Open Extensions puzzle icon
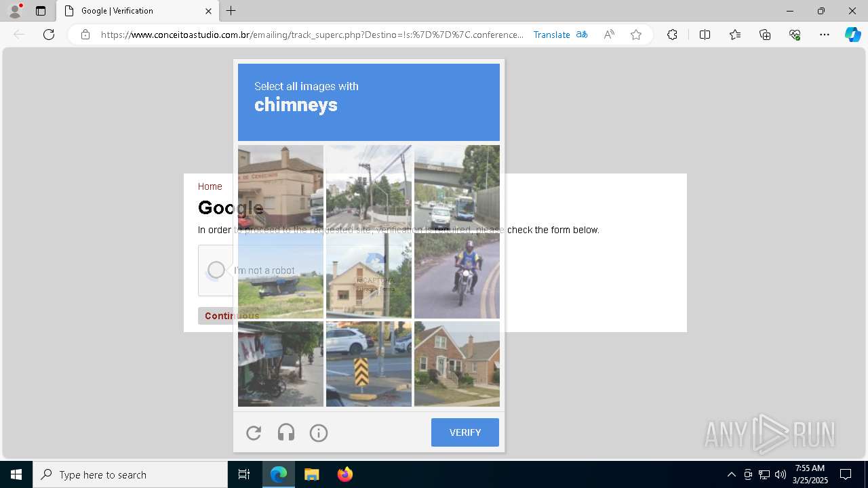This screenshot has height=488, width=868. click(672, 35)
